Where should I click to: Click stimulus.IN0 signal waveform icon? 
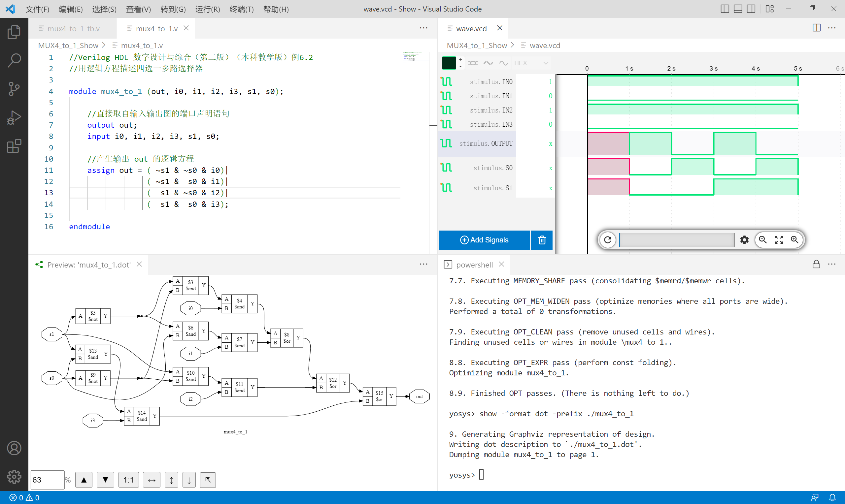447,81
